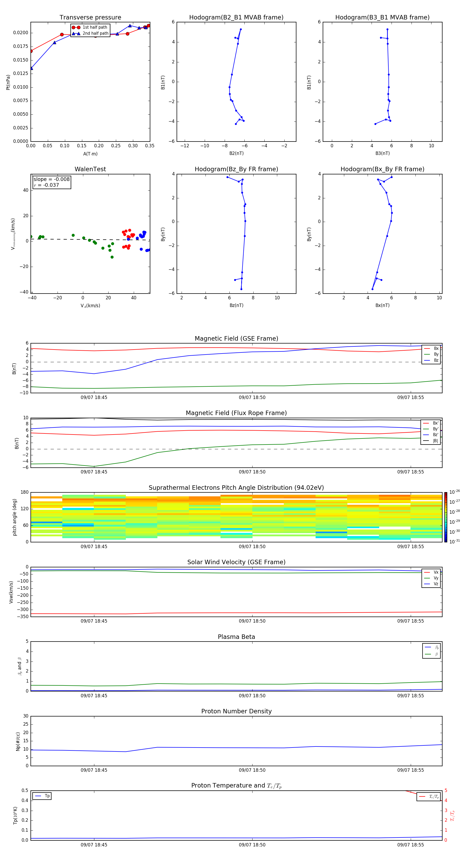Click the "Bx(nT)" x-axis label
This screenshot has height=868, width=473.
tap(382, 305)
